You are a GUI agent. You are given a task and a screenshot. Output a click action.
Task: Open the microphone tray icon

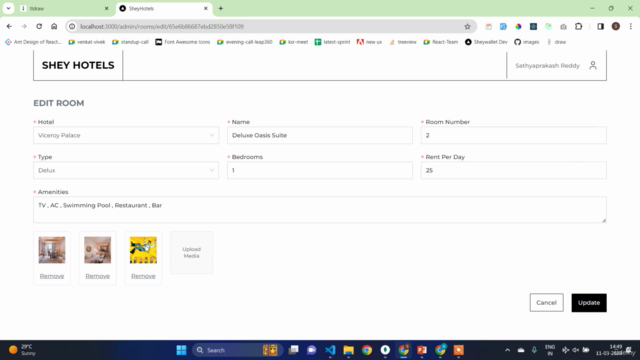[x=534, y=350]
